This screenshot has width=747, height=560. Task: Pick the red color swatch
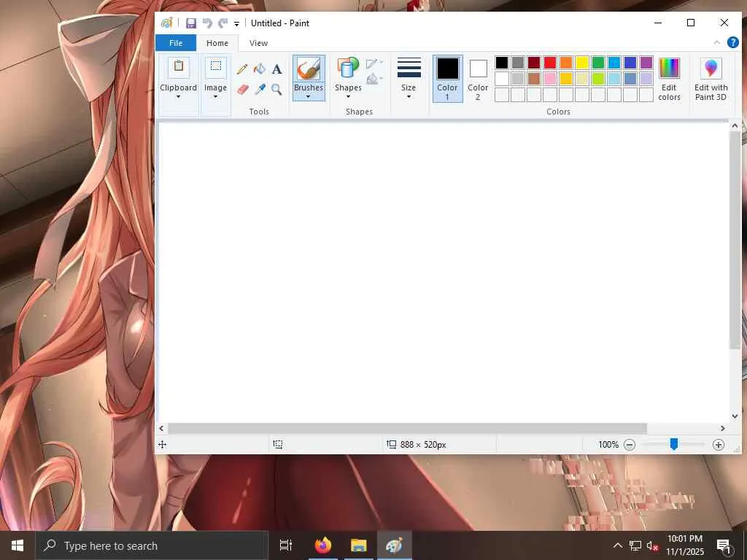[x=550, y=63]
